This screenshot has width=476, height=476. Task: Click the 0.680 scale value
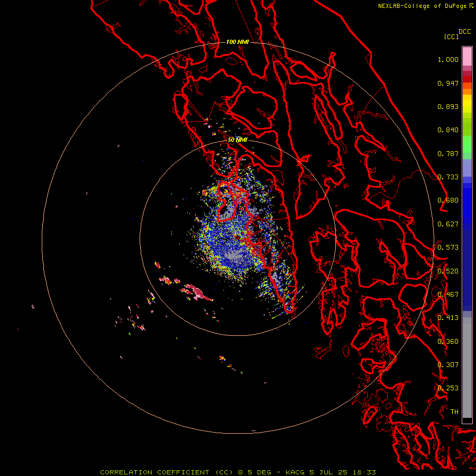pos(448,200)
